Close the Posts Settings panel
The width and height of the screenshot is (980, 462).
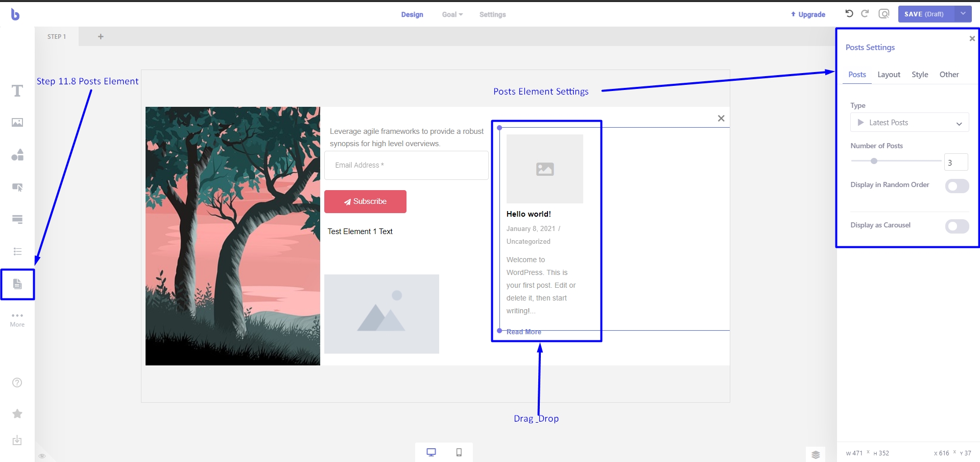pyautogui.click(x=972, y=38)
